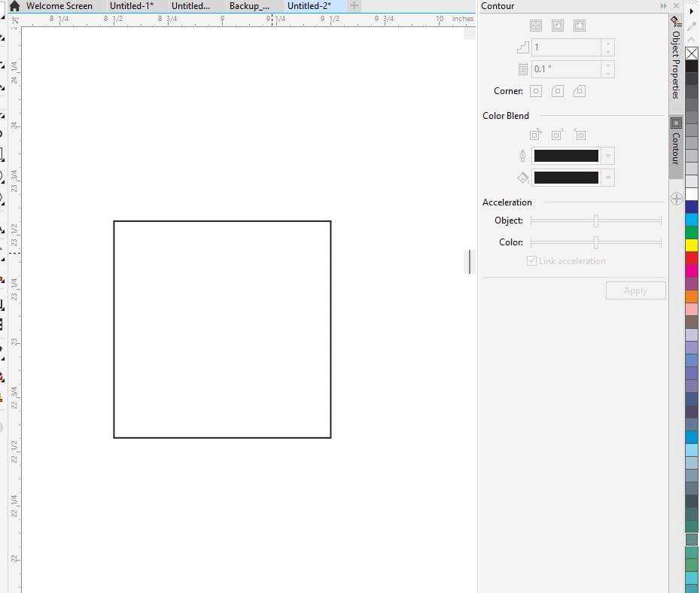Choose the bevel corner style
Screen dimensions: 700x593
tap(580, 90)
